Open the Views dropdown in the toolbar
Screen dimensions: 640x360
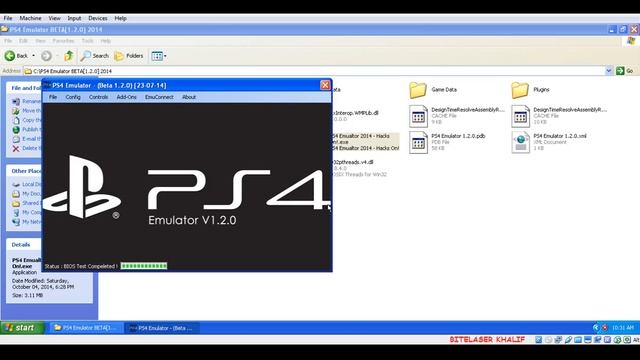[x=159, y=56]
